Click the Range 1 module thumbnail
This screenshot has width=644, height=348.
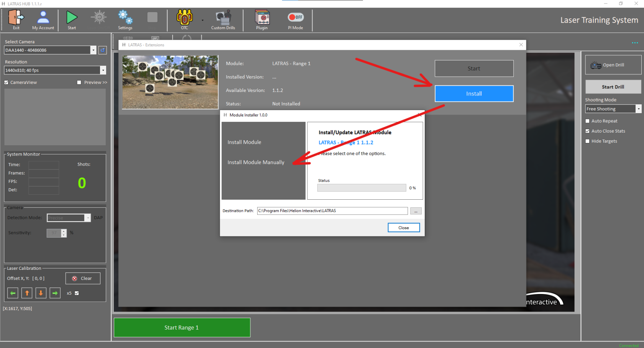170,82
